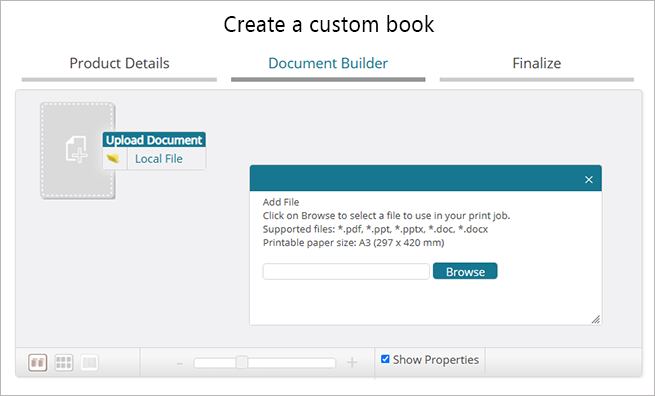Image resolution: width=655 pixels, height=396 pixels.
Task: Click the file path input field
Action: point(346,272)
